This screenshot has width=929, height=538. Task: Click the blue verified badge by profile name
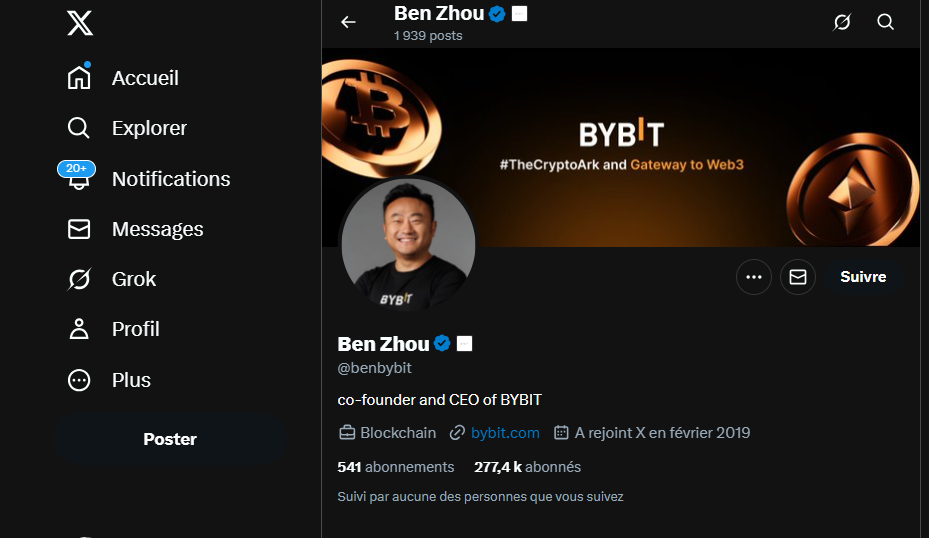(x=442, y=344)
